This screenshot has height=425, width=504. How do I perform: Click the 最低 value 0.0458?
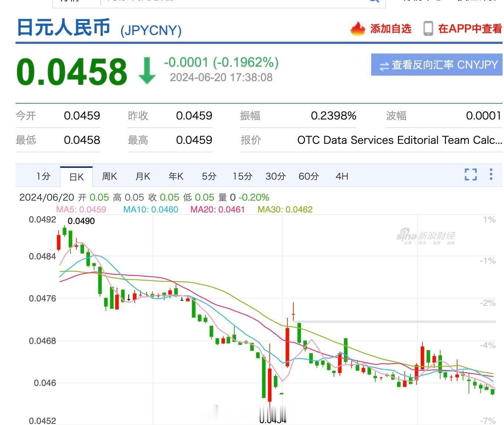tap(82, 140)
